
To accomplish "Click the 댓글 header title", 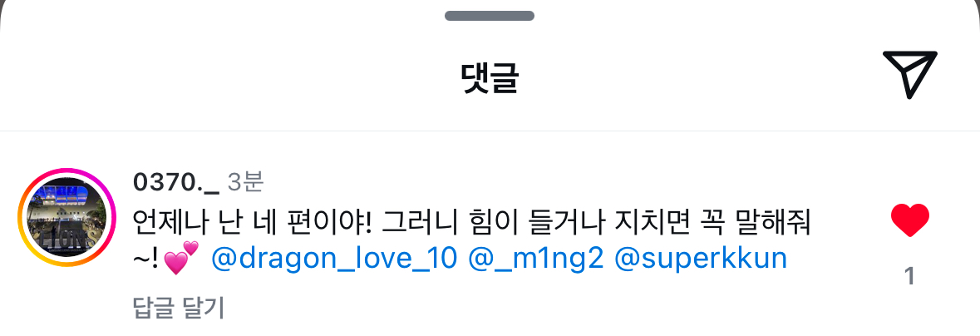I will tap(490, 77).
